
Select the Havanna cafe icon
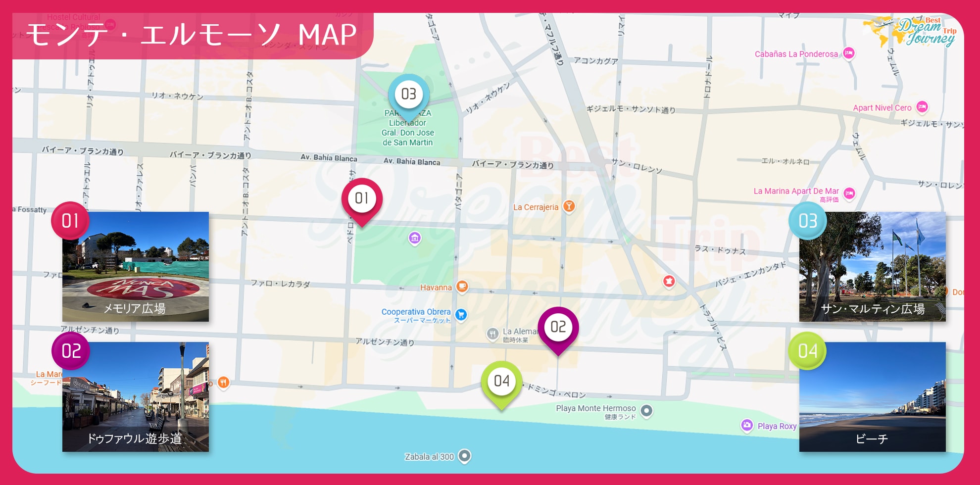point(462,287)
